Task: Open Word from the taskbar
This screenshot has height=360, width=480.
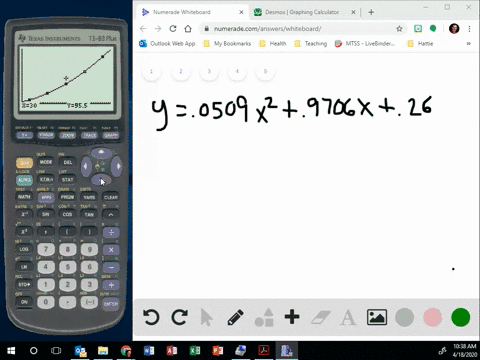Action: pos(149,351)
